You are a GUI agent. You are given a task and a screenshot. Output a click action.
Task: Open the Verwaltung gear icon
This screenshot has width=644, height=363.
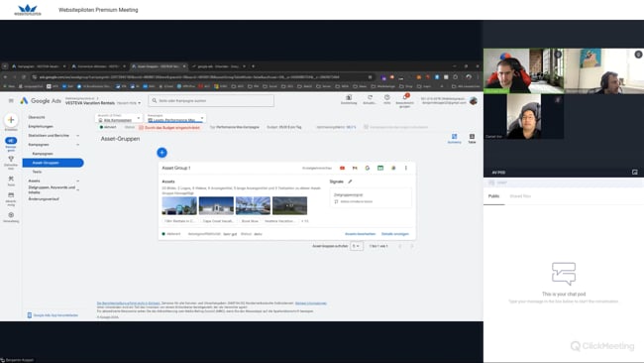(x=11, y=215)
